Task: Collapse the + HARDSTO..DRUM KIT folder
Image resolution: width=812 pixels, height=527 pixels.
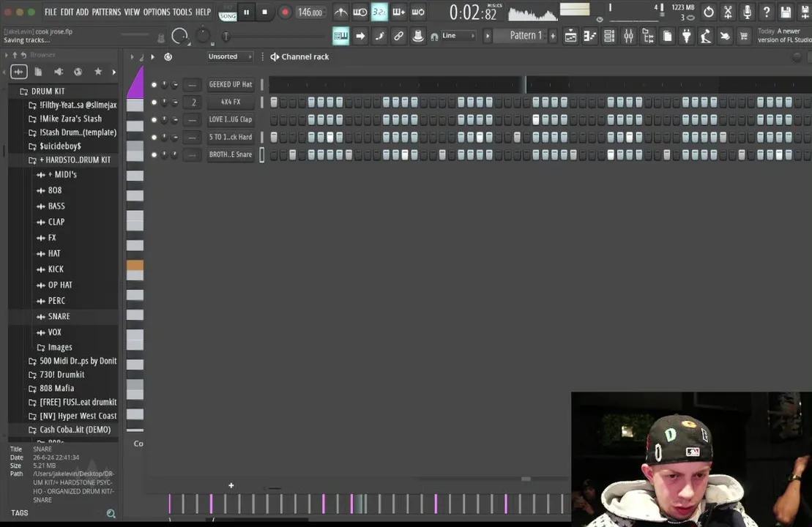Action: click(x=70, y=160)
